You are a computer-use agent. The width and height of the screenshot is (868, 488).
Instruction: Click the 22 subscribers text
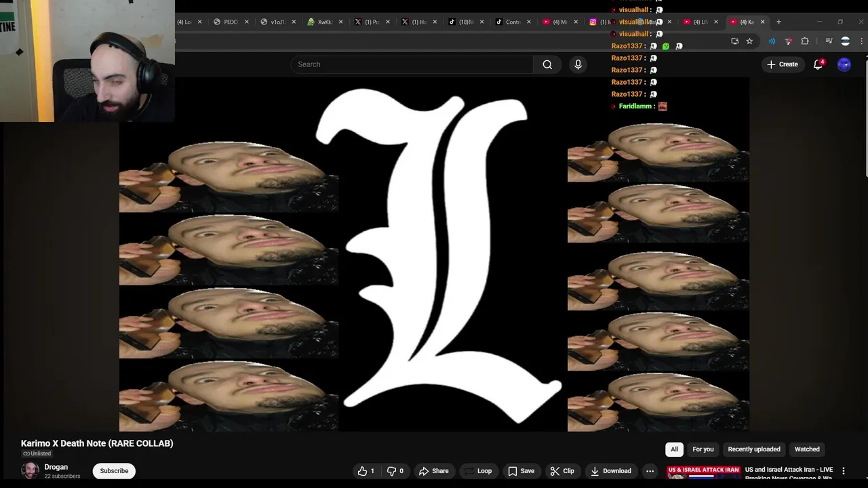click(62, 476)
